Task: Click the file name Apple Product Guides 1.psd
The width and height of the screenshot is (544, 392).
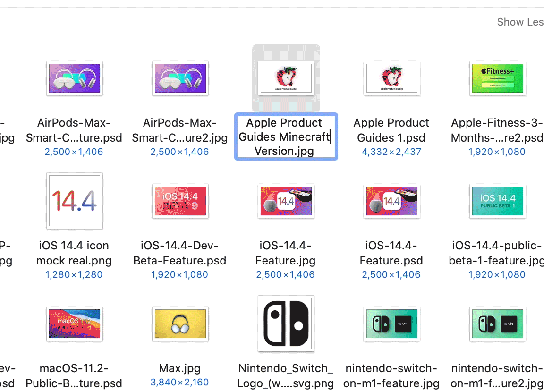Action: [391, 130]
